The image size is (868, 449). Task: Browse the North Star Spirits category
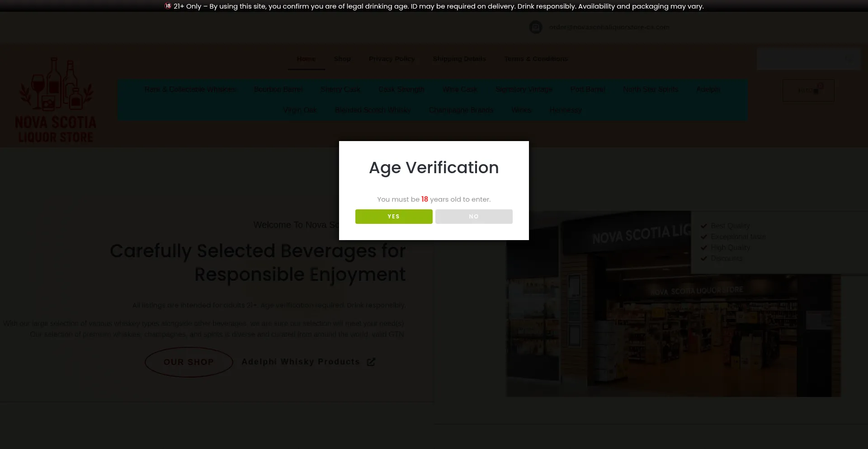point(651,90)
